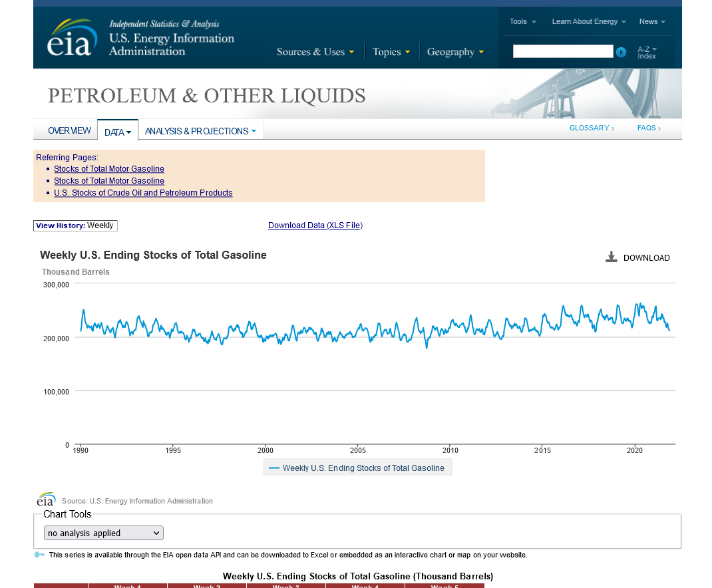The width and height of the screenshot is (712, 588).
Task: Click the small EIA logo beside Source
Action: click(x=46, y=500)
